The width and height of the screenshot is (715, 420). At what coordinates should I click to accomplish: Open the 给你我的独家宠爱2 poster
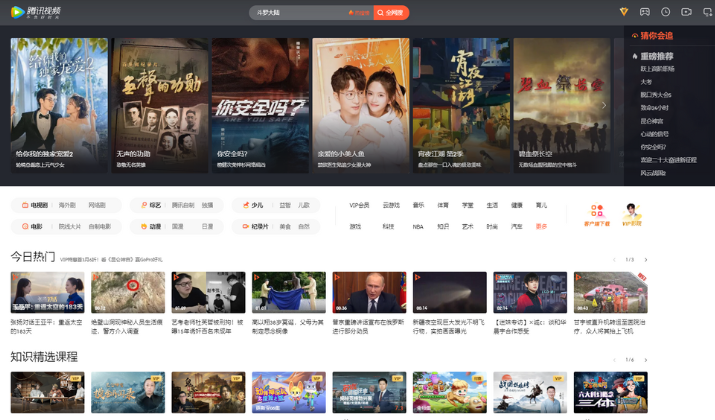(x=59, y=105)
